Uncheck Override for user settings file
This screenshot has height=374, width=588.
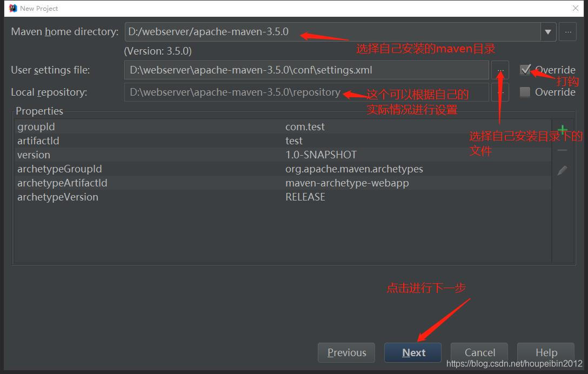click(525, 70)
